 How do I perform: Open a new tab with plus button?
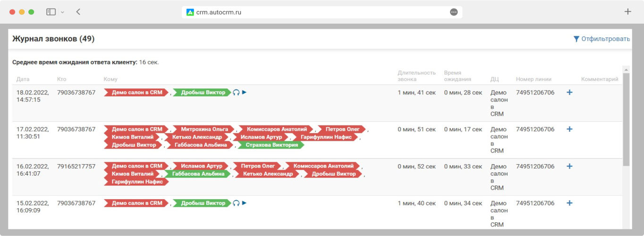click(x=627, y=12)
